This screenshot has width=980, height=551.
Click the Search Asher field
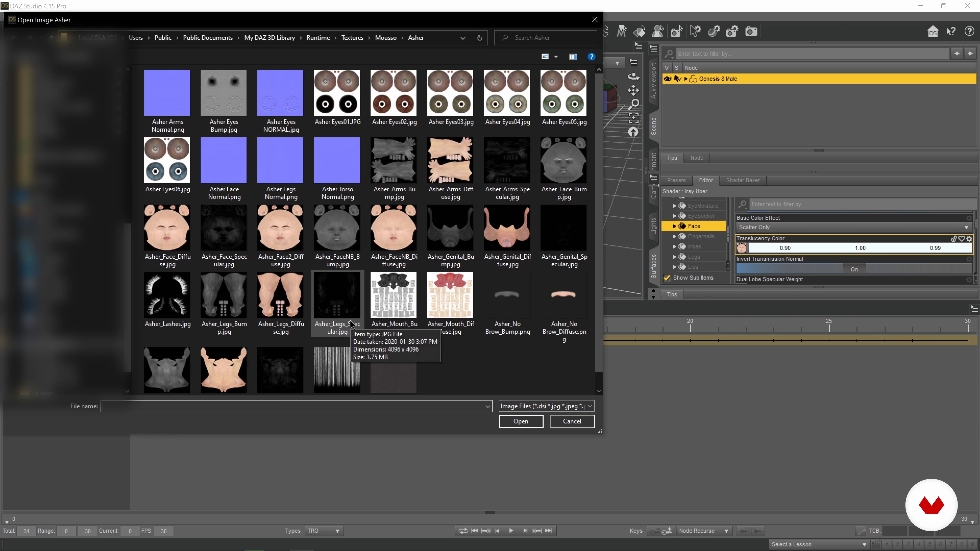[x=546, y=38]
